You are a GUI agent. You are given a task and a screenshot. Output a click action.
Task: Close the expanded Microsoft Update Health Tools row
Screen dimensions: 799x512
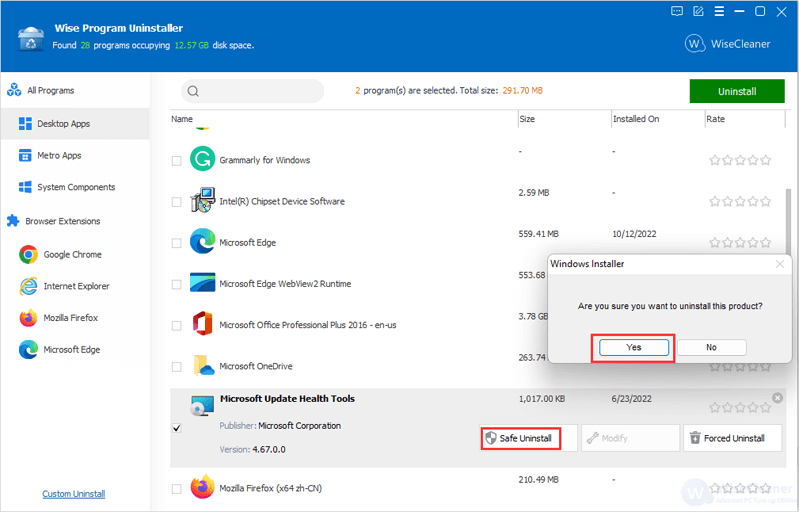point(777,397)
